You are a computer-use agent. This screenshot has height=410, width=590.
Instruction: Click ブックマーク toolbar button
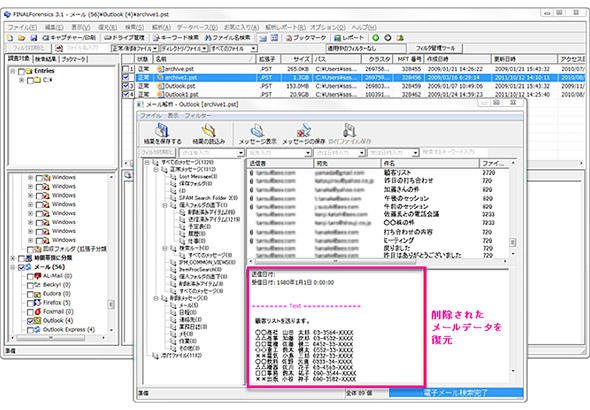[306, 38]
